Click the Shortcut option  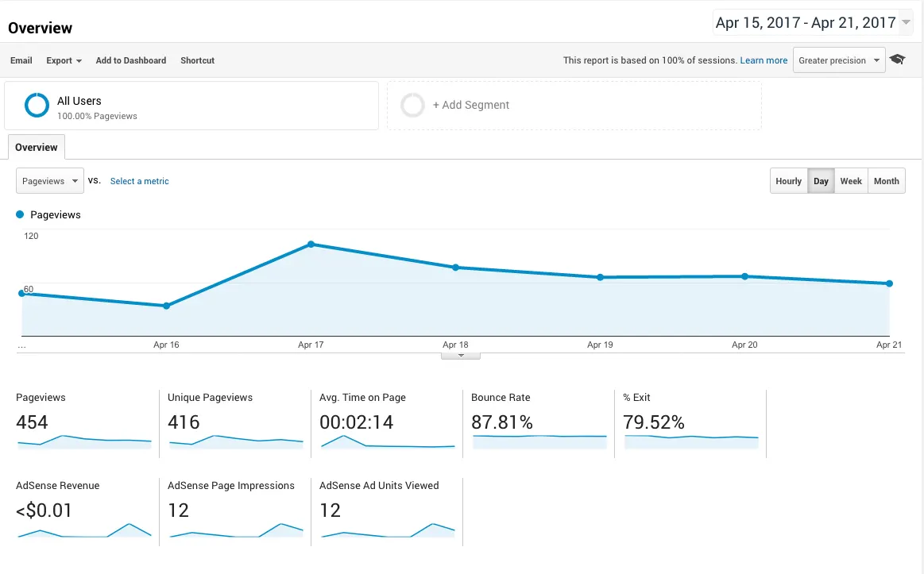pyautogui.click(x=197, y=60)
